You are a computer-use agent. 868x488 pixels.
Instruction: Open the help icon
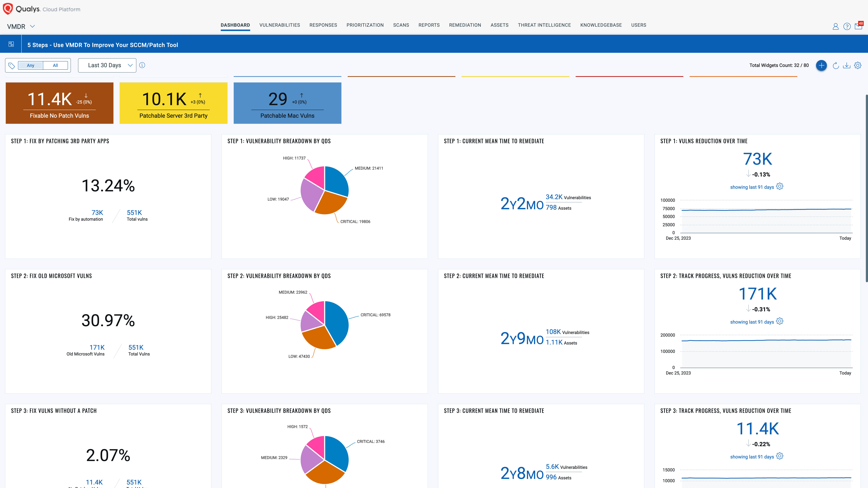pyautogui.click(x=847, y=26)
